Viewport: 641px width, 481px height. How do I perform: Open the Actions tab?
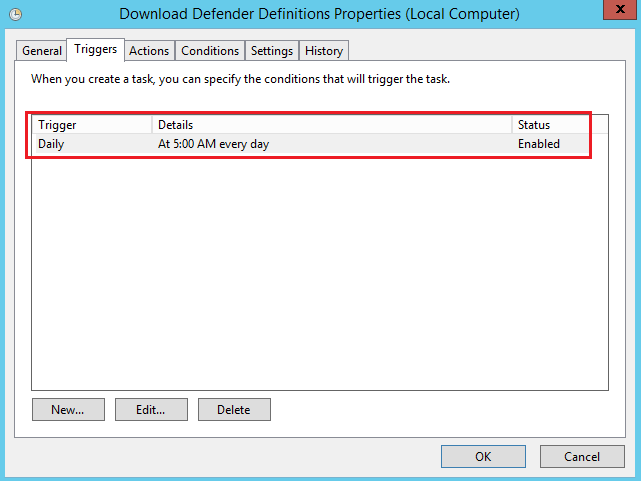tap(149, 51)
